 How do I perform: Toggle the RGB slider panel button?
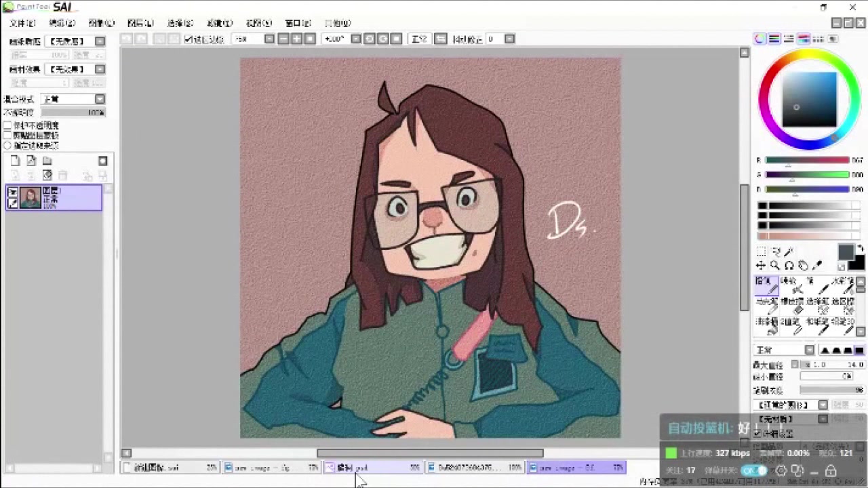pos(774,39)
